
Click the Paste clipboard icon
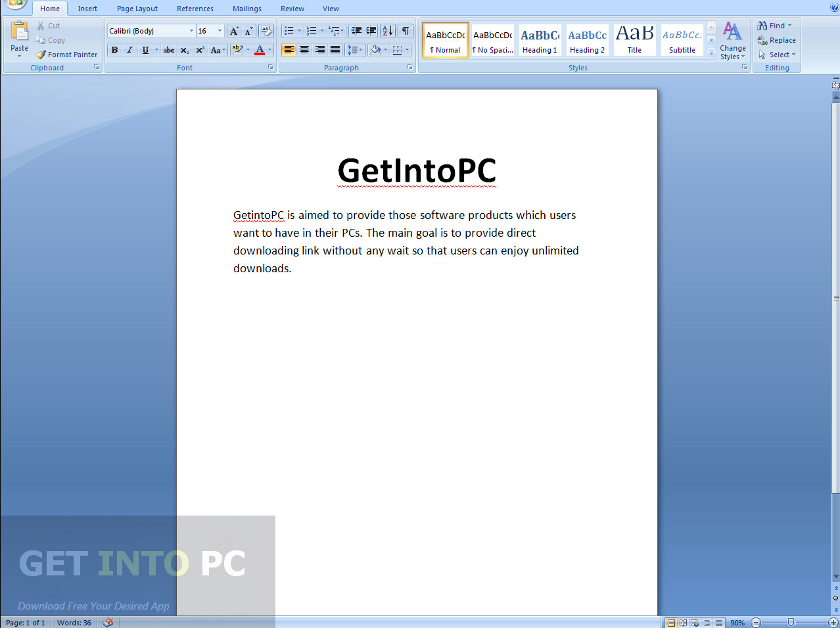coord(20,31)
